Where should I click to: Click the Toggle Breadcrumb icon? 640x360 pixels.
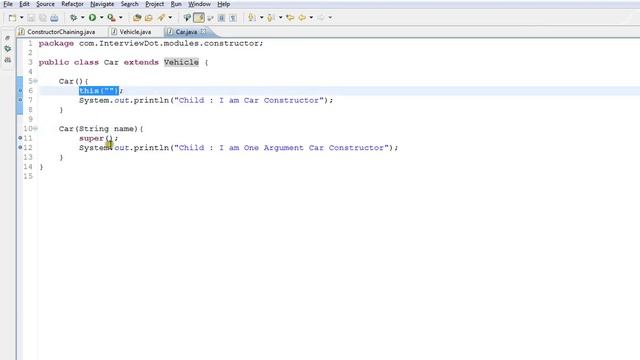click(187, 18)
